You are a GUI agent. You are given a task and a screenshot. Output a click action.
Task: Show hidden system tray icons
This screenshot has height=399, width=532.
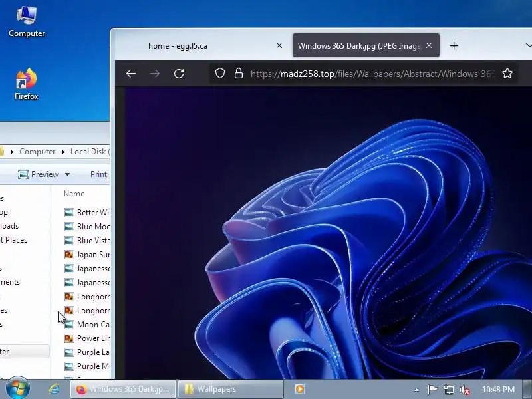417,390
